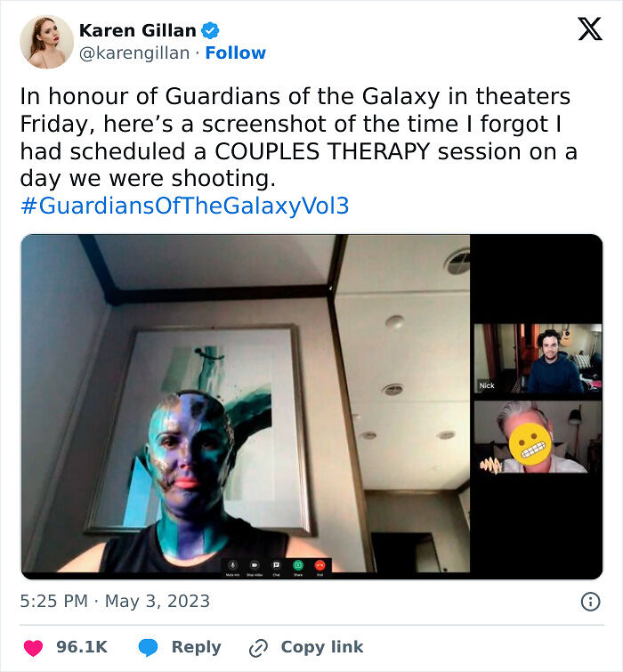This screenshot has height=672, width=623.
Task: Click the red End call icon
Action: click(x=320, y=565)
